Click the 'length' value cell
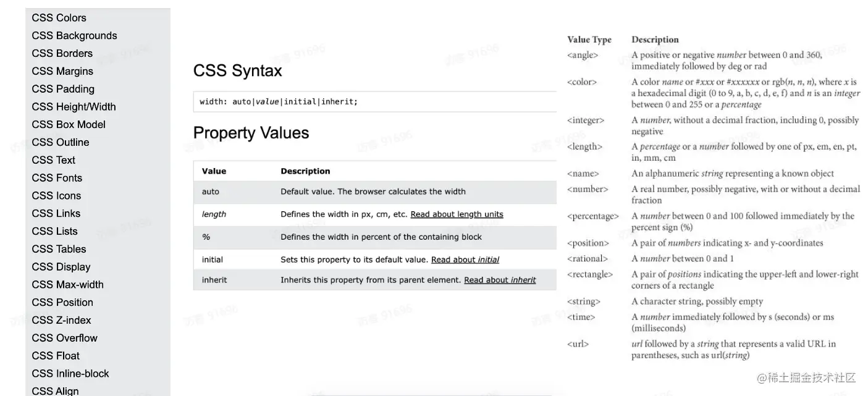 [214, 214]
